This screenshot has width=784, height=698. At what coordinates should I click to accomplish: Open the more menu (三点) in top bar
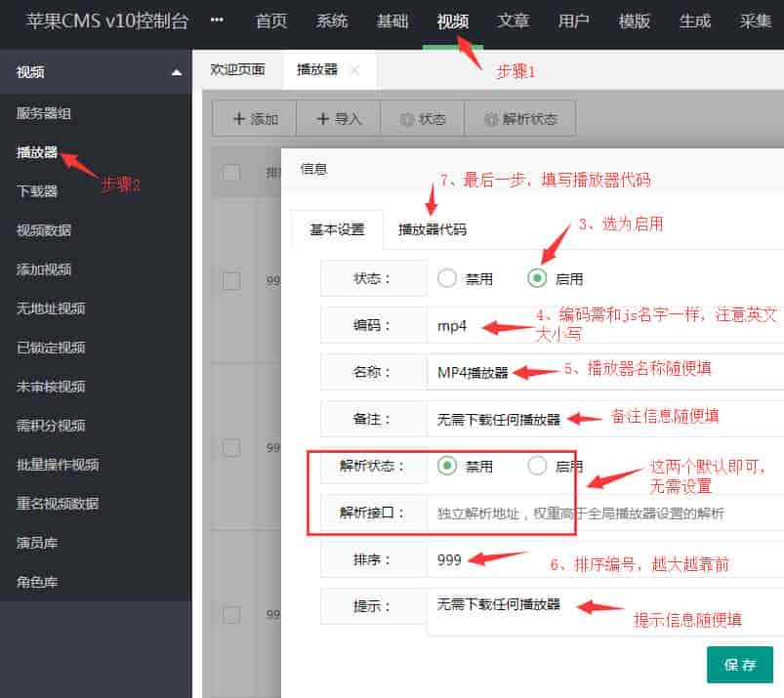[216, 20]
